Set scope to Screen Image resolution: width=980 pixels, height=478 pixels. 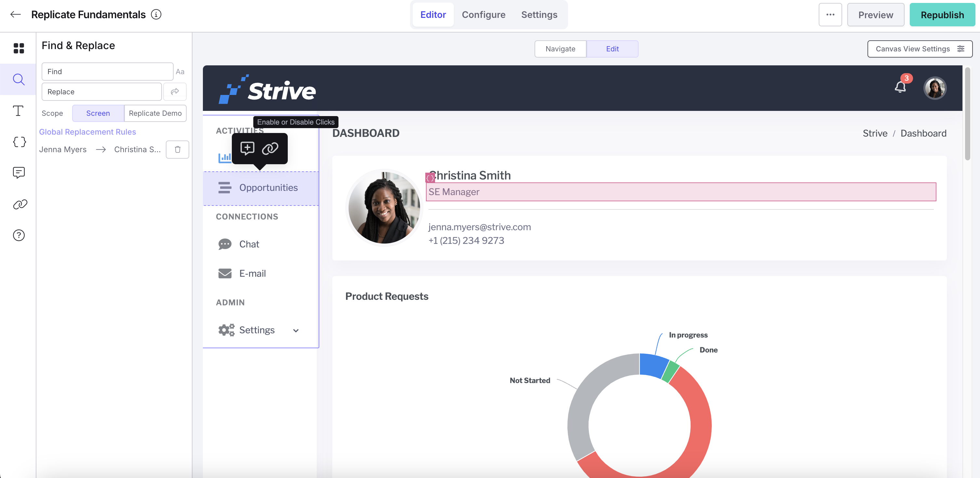[x=98, y=113]
